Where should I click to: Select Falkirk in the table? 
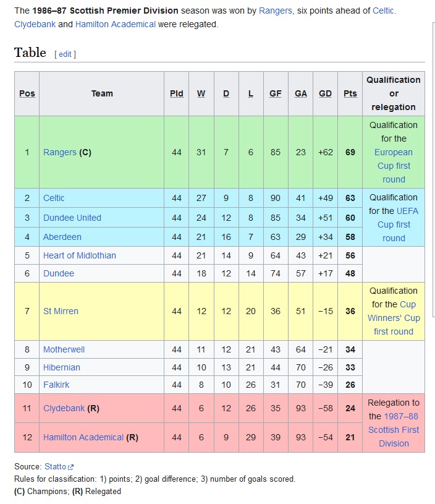(x=56, y=385)
